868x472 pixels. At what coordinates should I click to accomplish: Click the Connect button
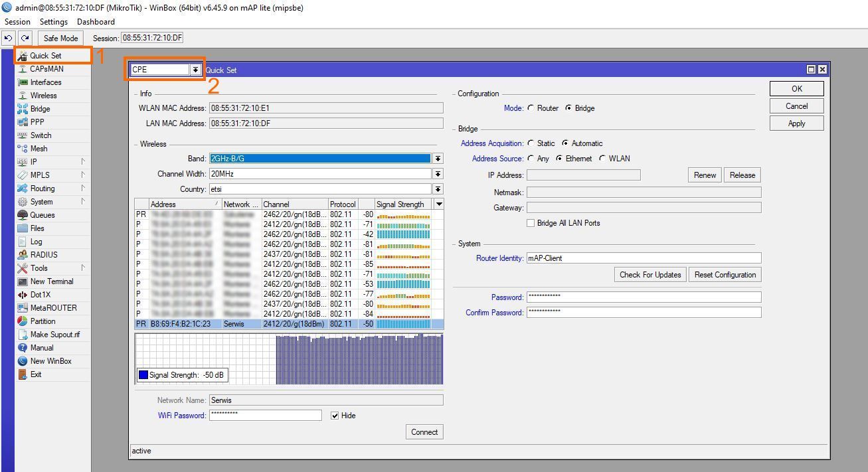[424, 432]
